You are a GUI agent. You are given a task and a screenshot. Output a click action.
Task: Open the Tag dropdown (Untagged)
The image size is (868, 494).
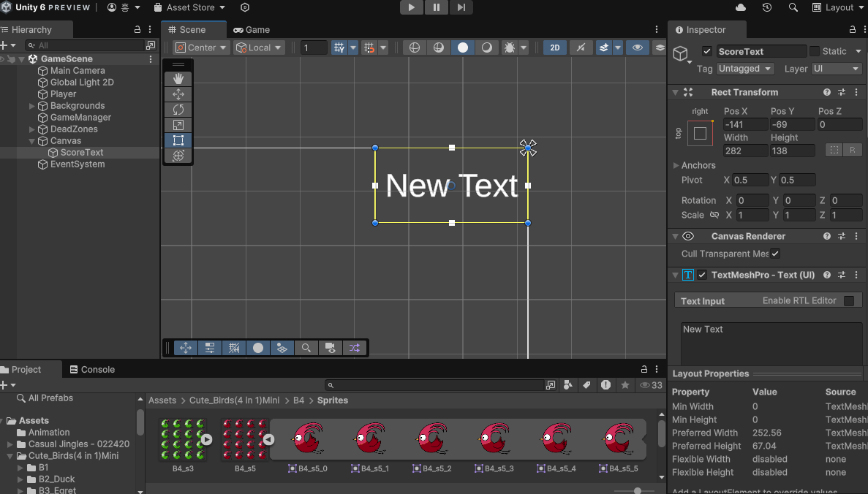point(744,69)
